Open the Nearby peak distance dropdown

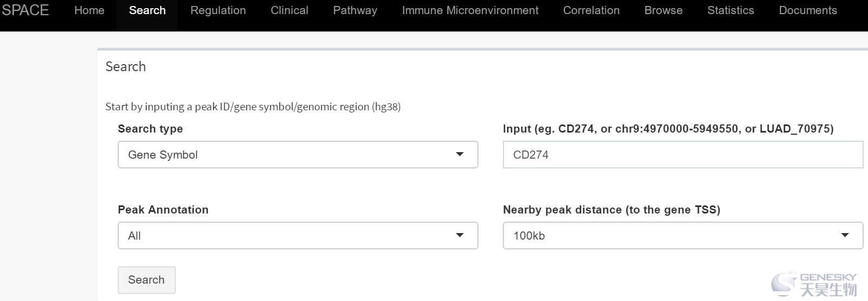(682, 236)
